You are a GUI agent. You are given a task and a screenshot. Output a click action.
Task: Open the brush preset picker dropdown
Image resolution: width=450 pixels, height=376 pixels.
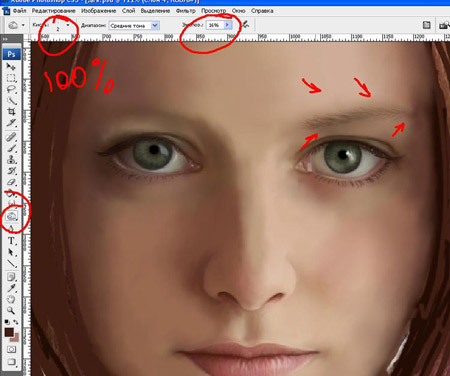(x=68, y=25)
